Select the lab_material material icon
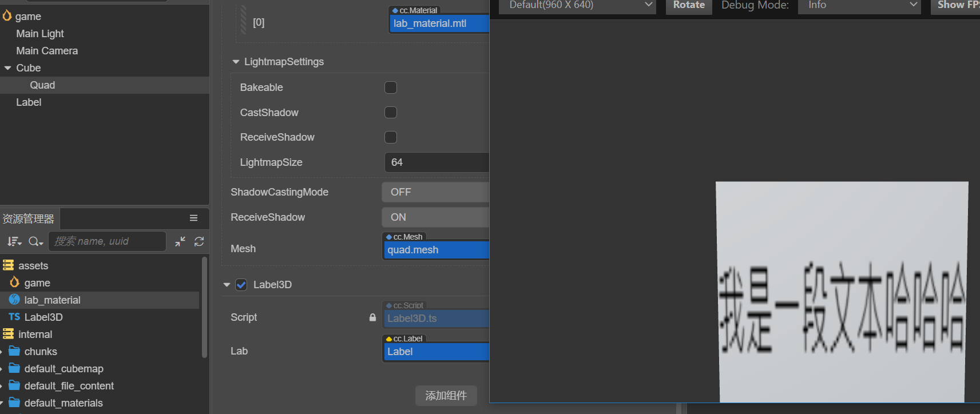Image resolution: width=980 pixels, height=414 pixels. [14, 300]
